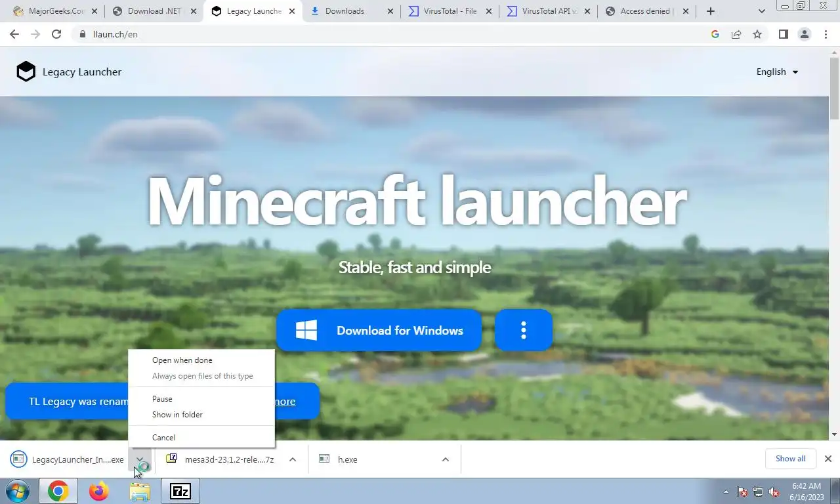840x504 pixels.
Task: Toggle the LegacyLauncher download options arrow
Action: pyautogui.click(x=140, y=459)
